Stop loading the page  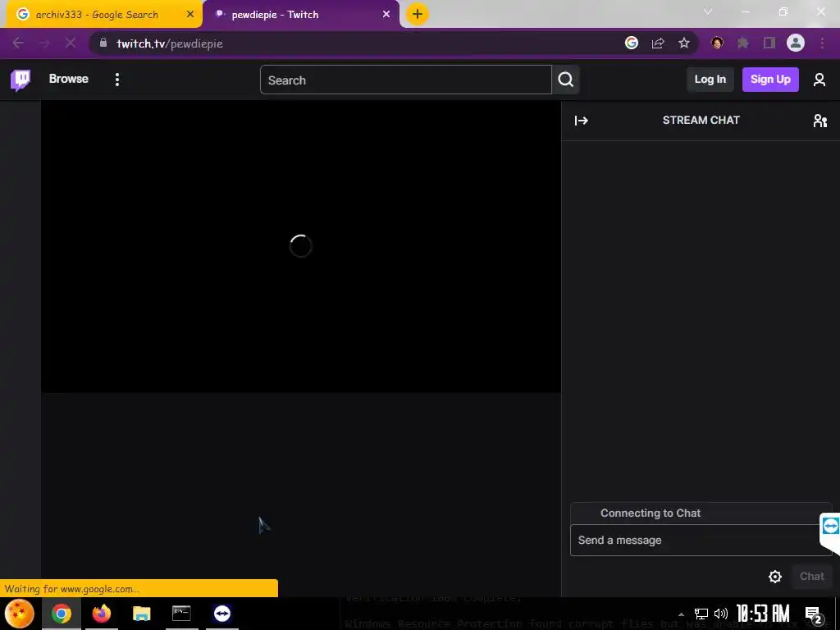pyautogui.click(x=71, y=43)
